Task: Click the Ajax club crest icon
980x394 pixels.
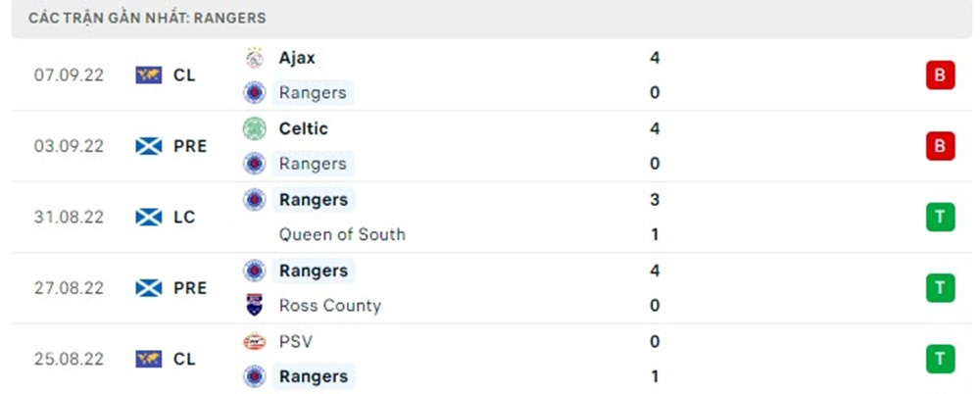Action: click(x=254, y=58)
